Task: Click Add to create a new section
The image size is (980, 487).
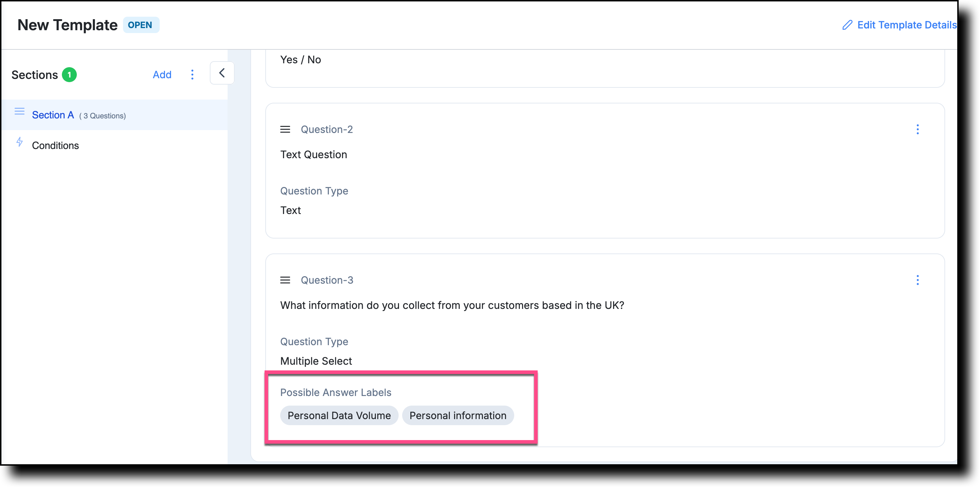Action: coord(162,75)
